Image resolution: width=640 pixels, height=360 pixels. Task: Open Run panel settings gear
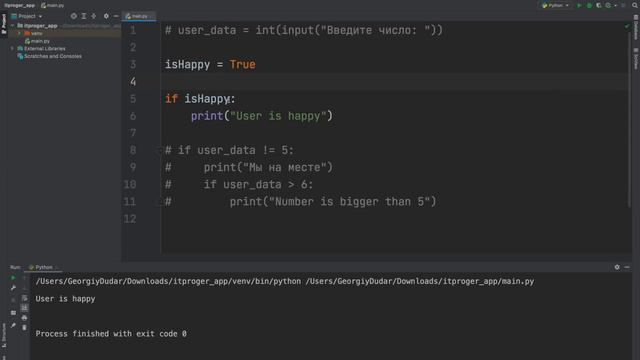(617, 267)
